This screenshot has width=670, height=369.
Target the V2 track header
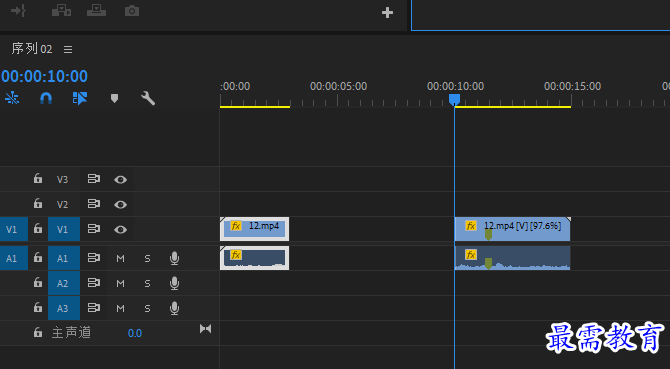(62, 205)
